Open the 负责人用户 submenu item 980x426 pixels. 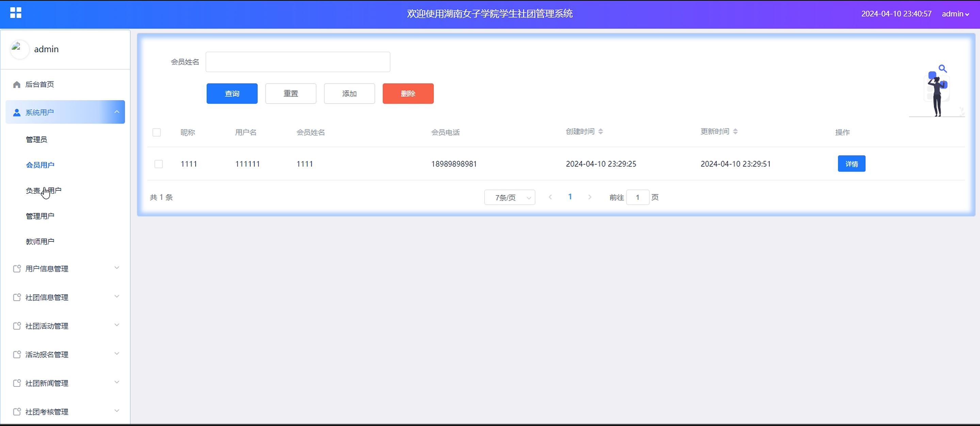tap(43, 191)
